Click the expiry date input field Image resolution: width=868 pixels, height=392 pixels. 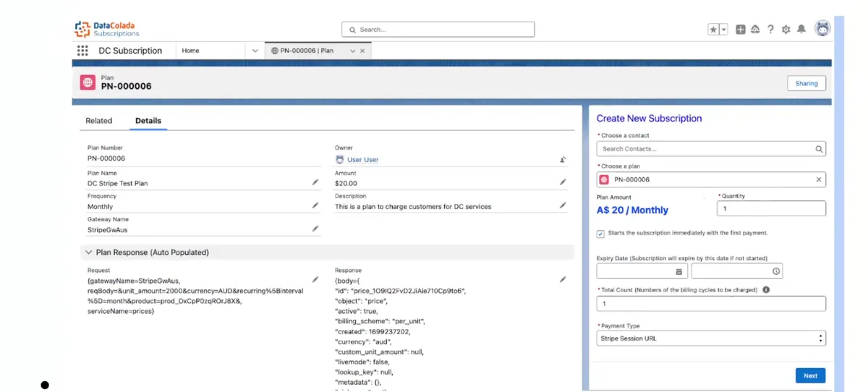click(642, 271)
